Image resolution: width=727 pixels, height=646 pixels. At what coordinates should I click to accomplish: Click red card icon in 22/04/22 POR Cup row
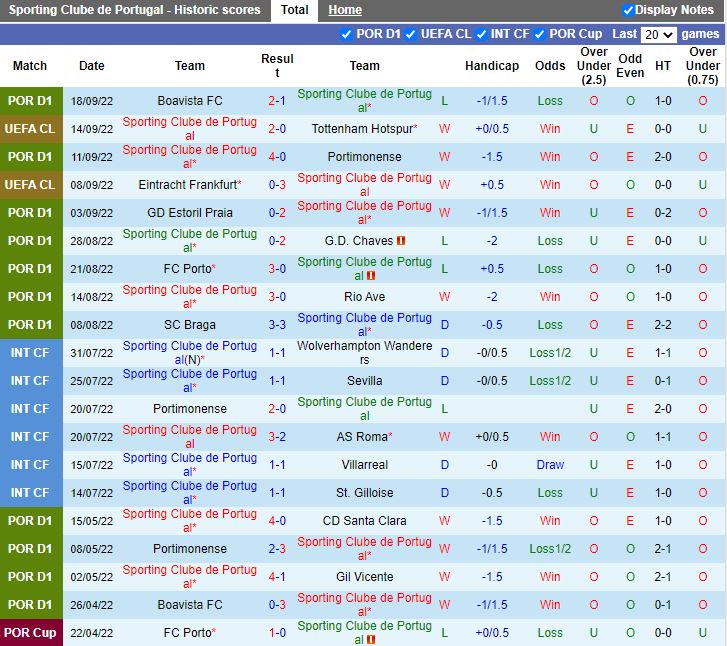pyautogui.click(x=371, y=640)
